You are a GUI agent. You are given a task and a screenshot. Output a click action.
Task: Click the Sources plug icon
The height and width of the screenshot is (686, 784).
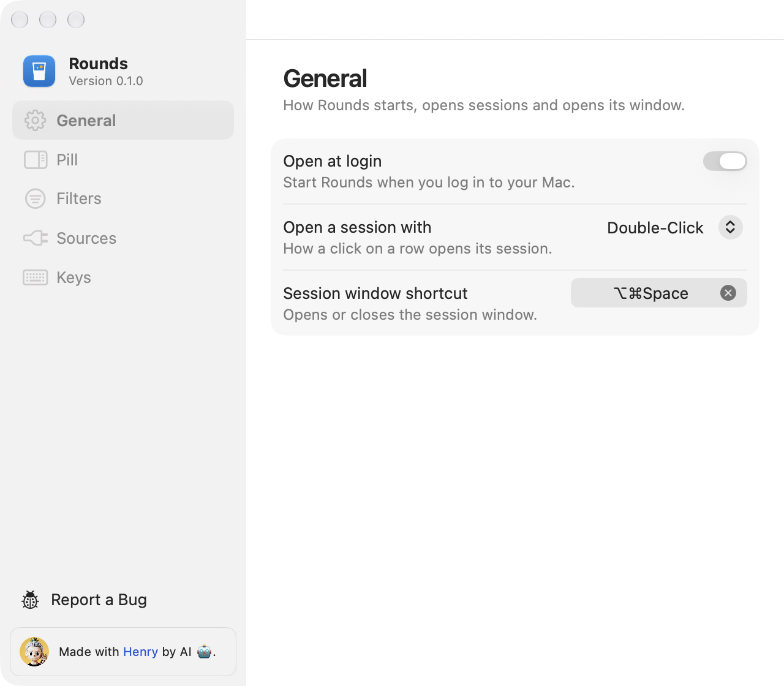point(36,238)
